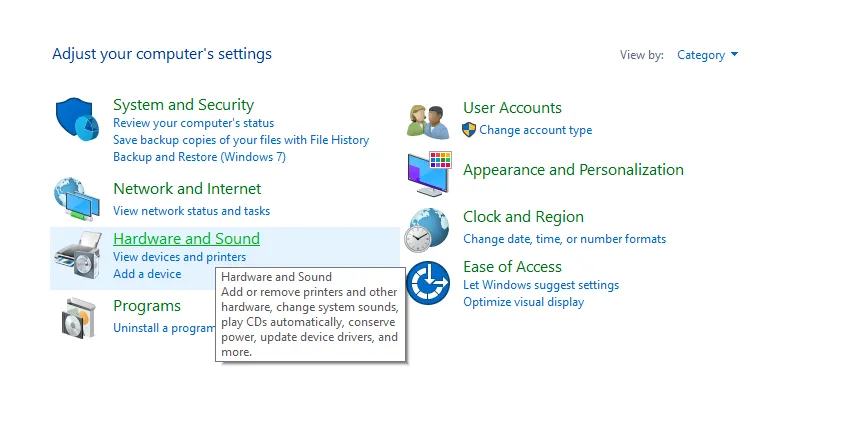The height and width of the screenshot is (441, 851).
Task: Choose Add a device link
Action: pos(147,274)
